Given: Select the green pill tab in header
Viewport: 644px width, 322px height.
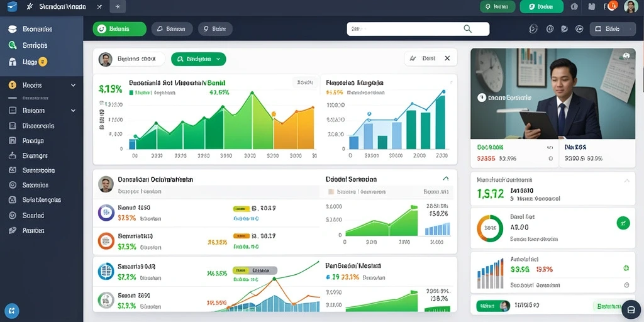Looking at the screenshot, I should [x=119, y=29].
